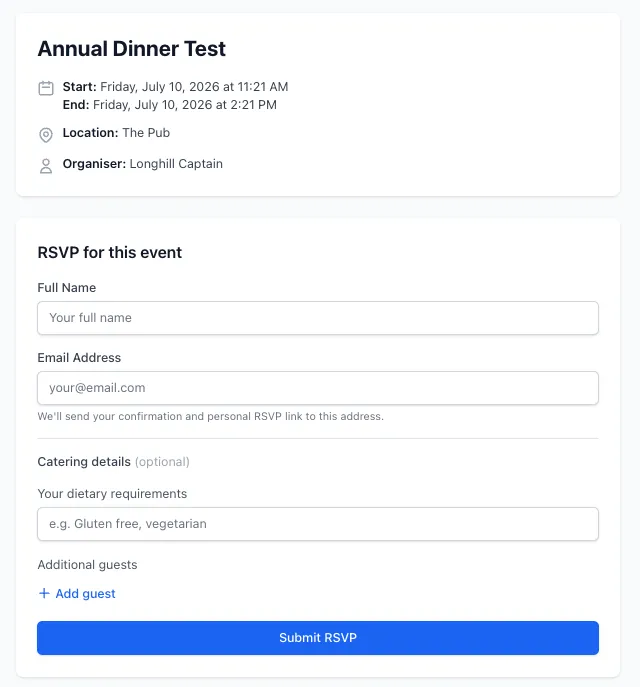Image resolution: width=640 pixels, height=687 pixels.
Task: Focus the Email Address input field
Action: coord(318,388)
